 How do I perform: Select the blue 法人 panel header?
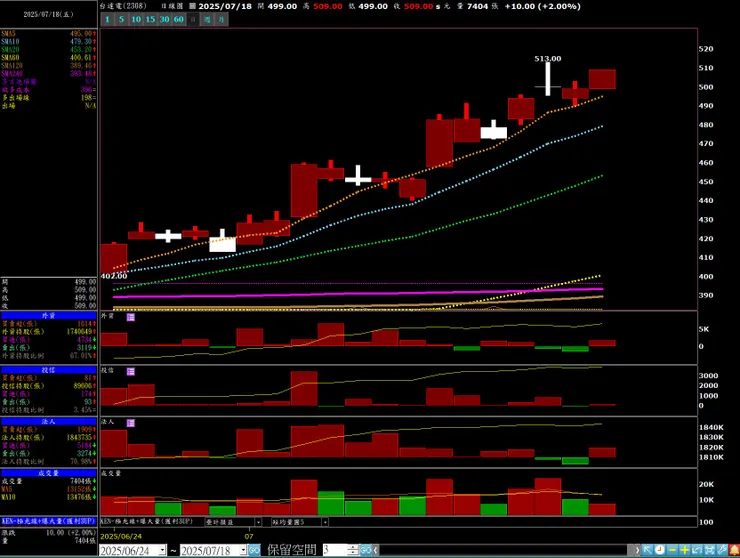pyautogui.click(x=49, y=422)
